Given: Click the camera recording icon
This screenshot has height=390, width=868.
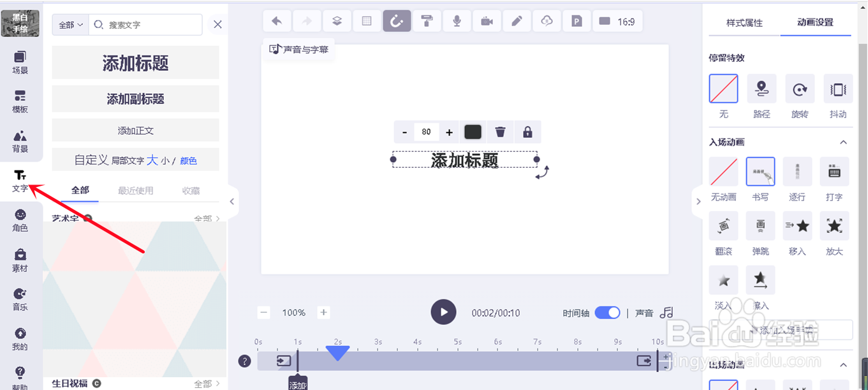Looking at the screenshot, I should (487, 20).
